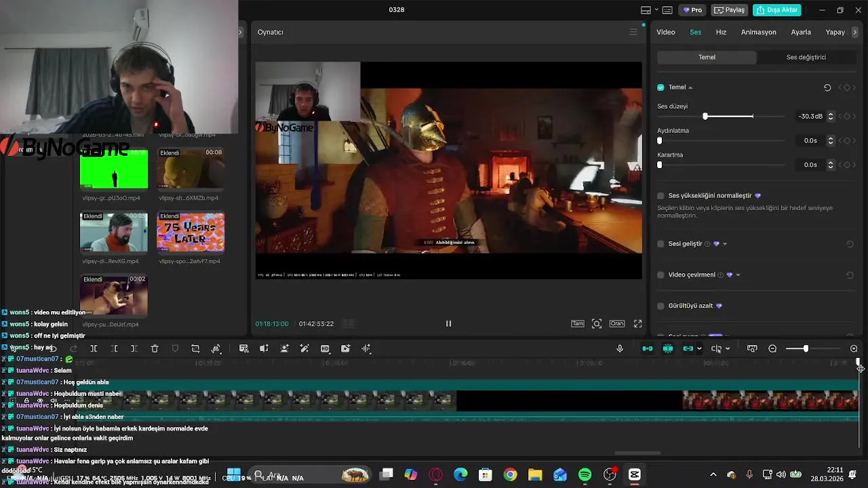The image size is (868, 488).
Task: Open the linkage dropdown arrow in timeline
Action: point(699,349)
